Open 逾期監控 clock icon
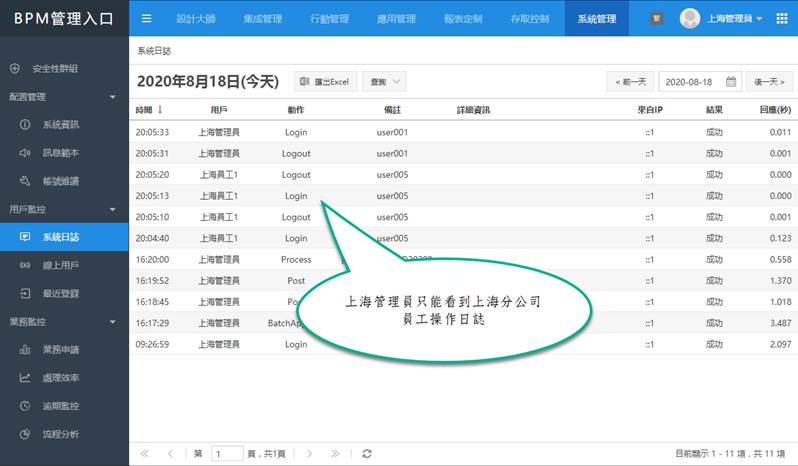 point(25,406)
